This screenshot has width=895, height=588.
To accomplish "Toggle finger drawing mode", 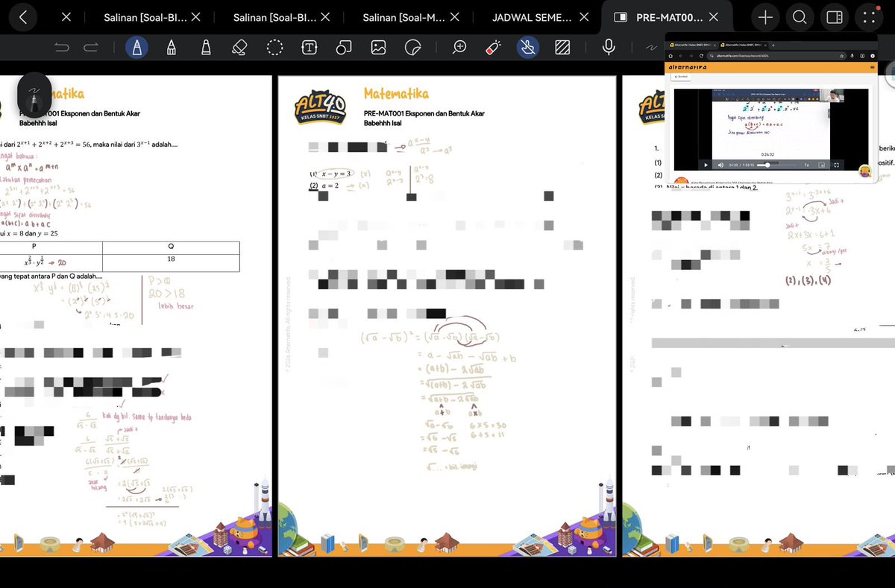I will point(527,48).
